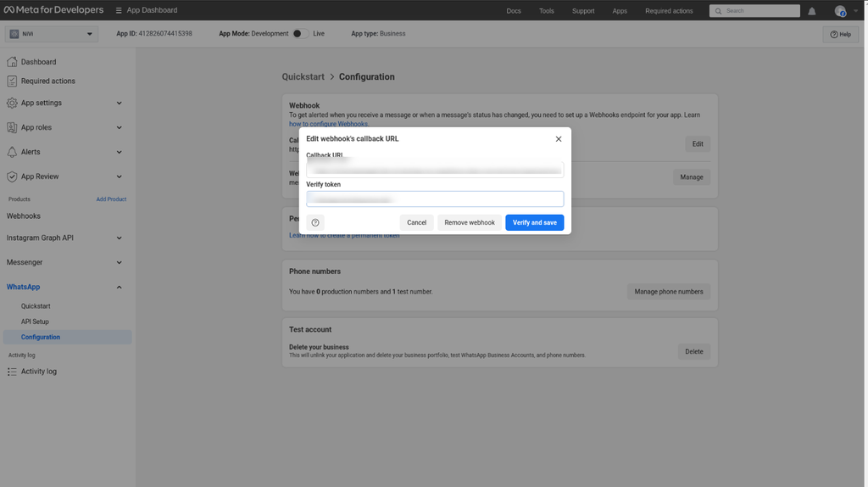Click 'App type: Business' text

pos(378,34)
